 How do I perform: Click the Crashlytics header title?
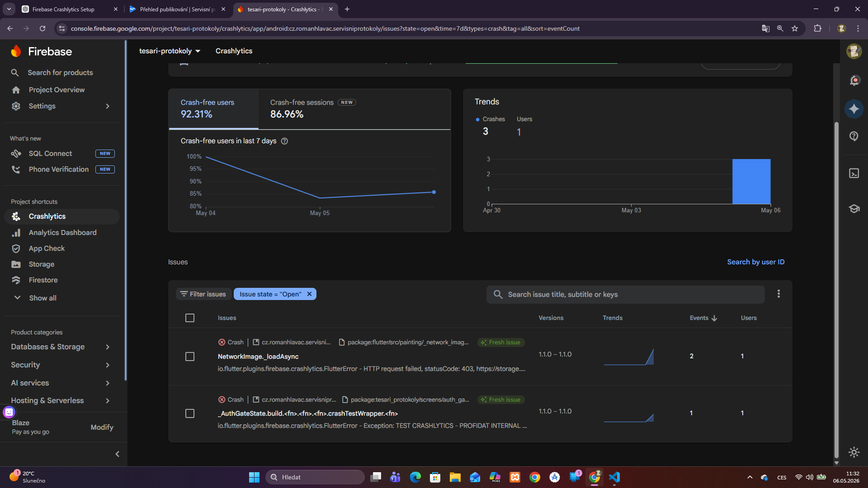pos(234,51)
